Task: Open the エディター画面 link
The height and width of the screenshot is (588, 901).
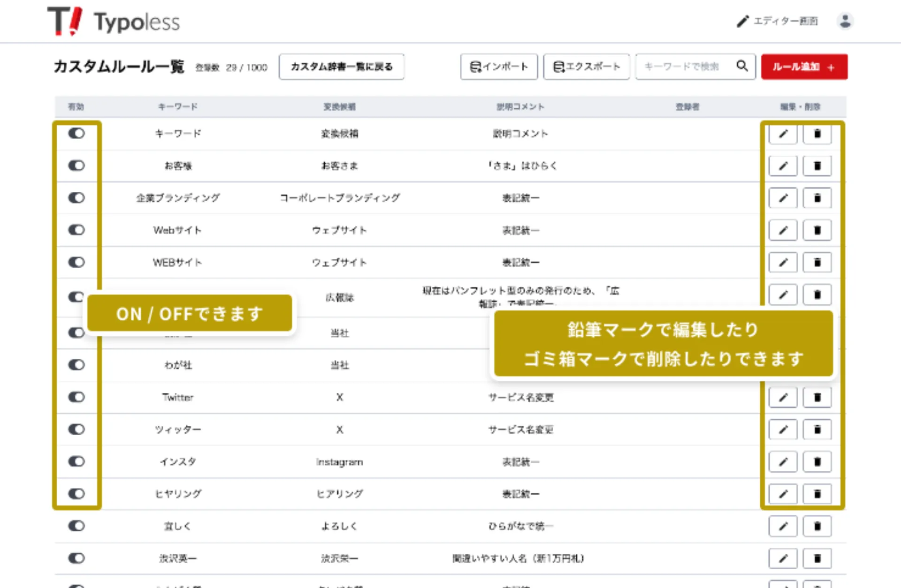Action: (x=777, y=21)
